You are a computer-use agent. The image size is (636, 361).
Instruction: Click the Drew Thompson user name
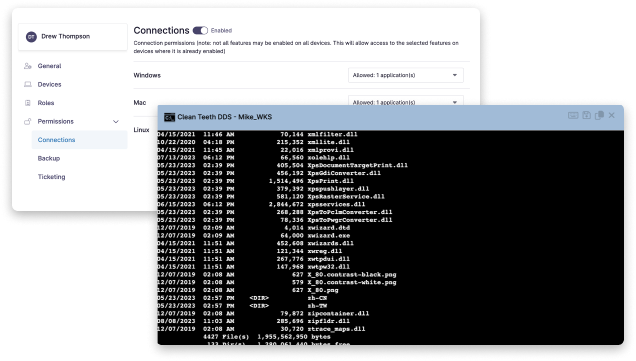pyautogui.click(x=66, y=37)
